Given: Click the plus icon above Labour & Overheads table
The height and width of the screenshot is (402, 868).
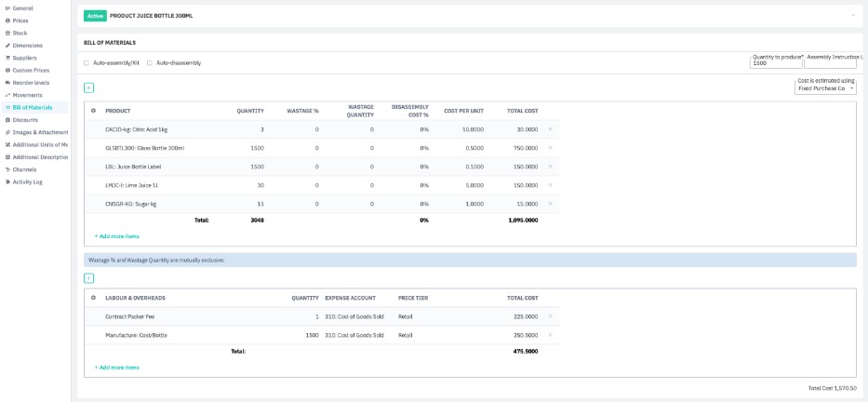Looking at the screenshot, I should pyautogui.click(x=88, y=277).
